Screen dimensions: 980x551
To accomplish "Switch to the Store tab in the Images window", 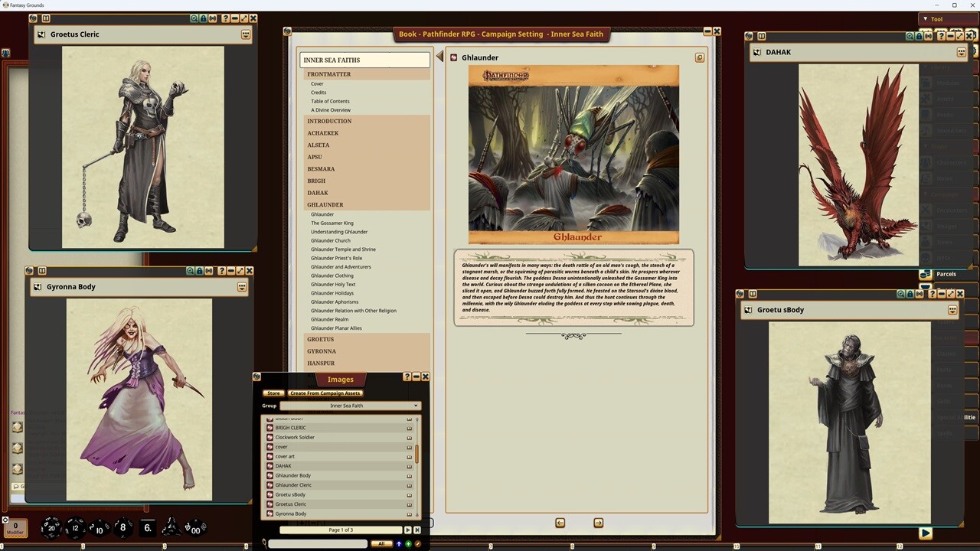I will coord(273,393).
